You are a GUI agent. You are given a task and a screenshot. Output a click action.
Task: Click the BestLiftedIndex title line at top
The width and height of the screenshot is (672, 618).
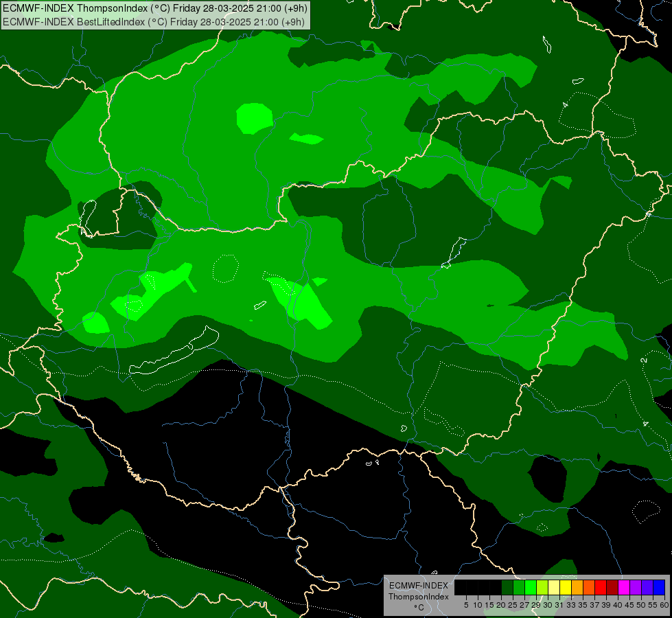154,22
